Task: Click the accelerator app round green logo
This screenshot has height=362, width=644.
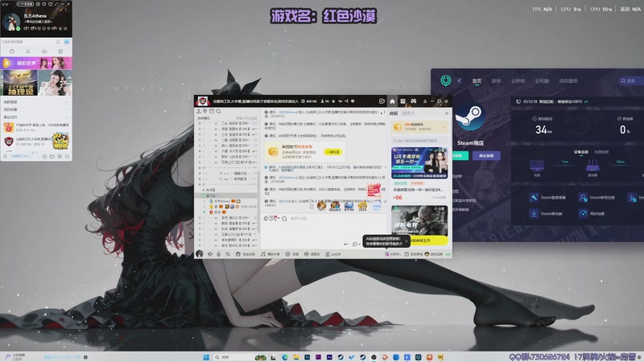Action: click(x=446, y=80)
